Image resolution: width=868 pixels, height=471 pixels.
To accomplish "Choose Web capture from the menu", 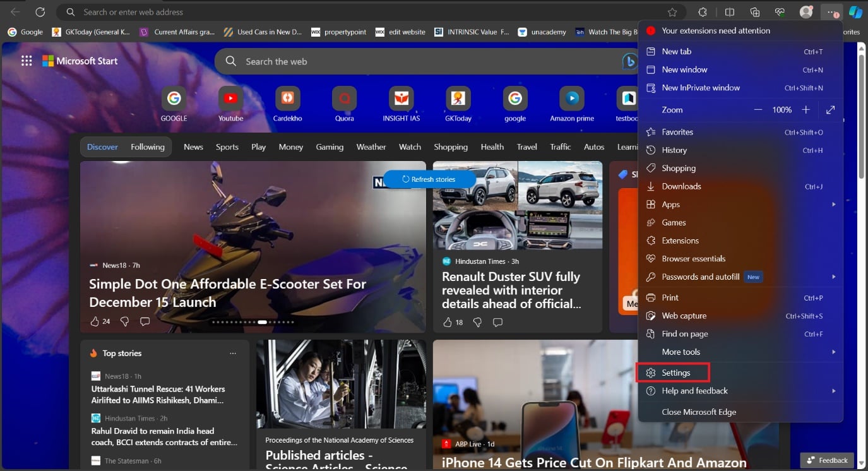I will (x=740, y=316).
